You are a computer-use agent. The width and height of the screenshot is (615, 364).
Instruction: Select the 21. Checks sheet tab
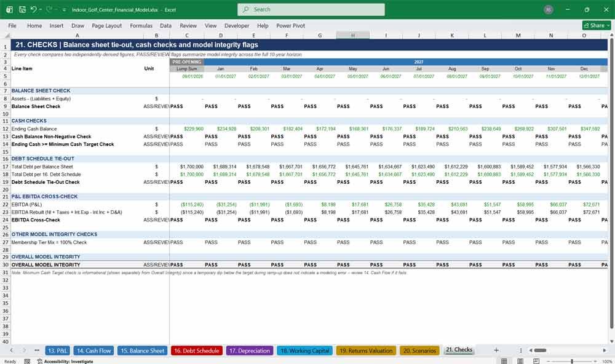[459, 350]
